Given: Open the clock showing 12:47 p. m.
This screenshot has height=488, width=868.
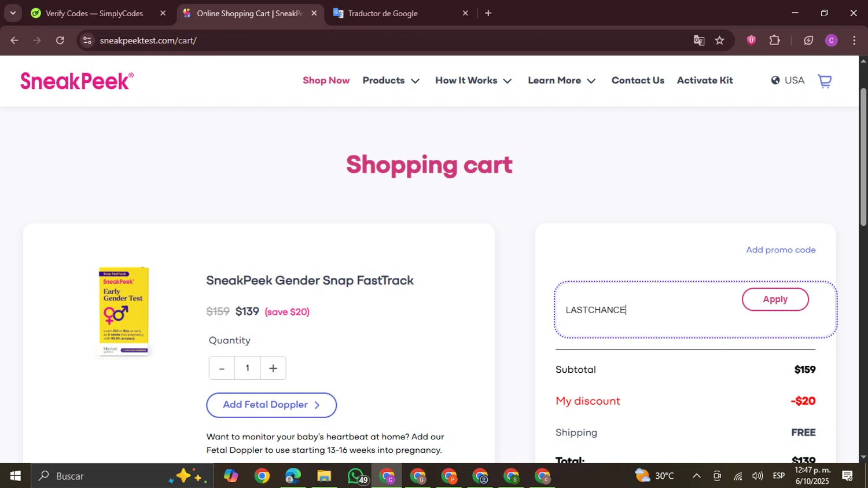Looking at the screenshot, I should pos(812,476).
